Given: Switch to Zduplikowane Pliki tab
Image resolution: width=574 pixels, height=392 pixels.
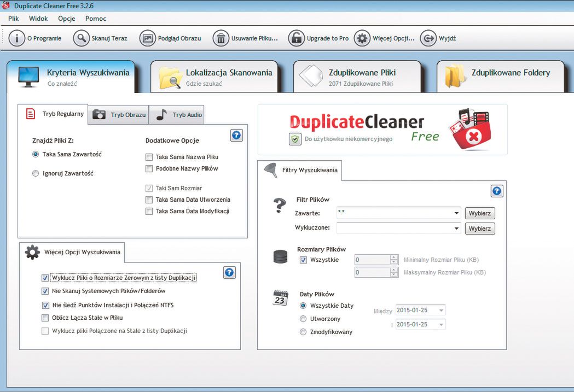Looking at the screenshot, I should 358,77.
